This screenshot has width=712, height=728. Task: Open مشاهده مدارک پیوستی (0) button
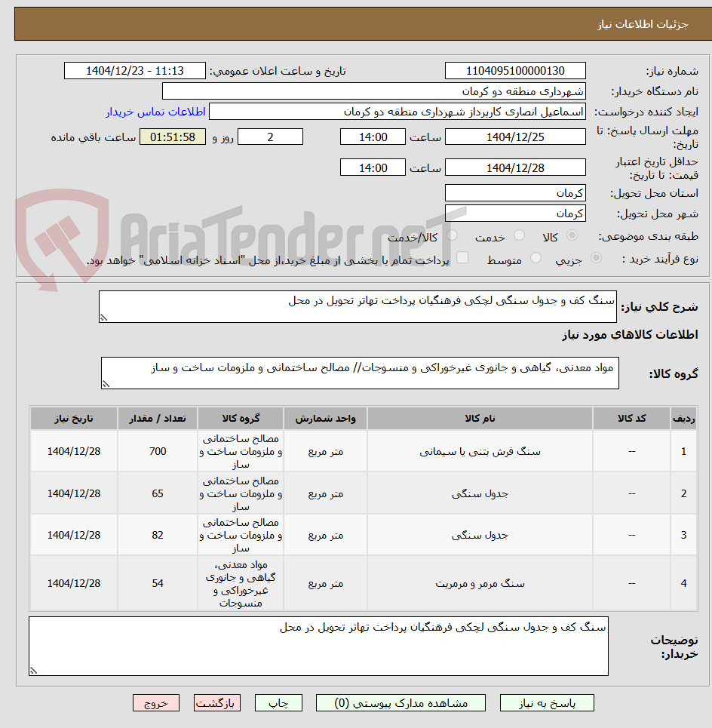[x=400, y=703]
